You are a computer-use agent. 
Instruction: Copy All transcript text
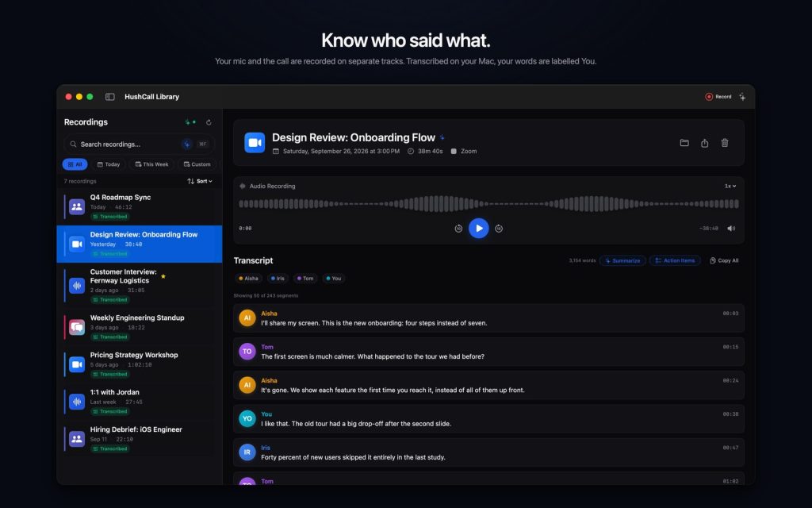pos(724,260)
